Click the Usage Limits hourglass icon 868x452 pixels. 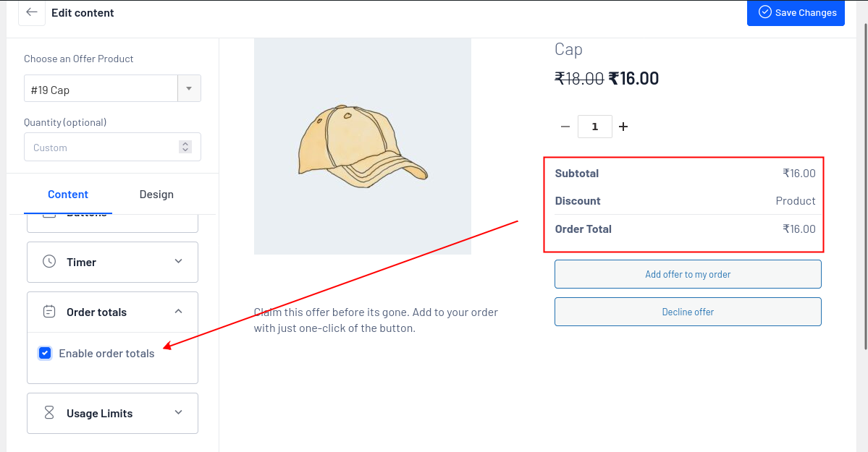click(x=49, y=413)
